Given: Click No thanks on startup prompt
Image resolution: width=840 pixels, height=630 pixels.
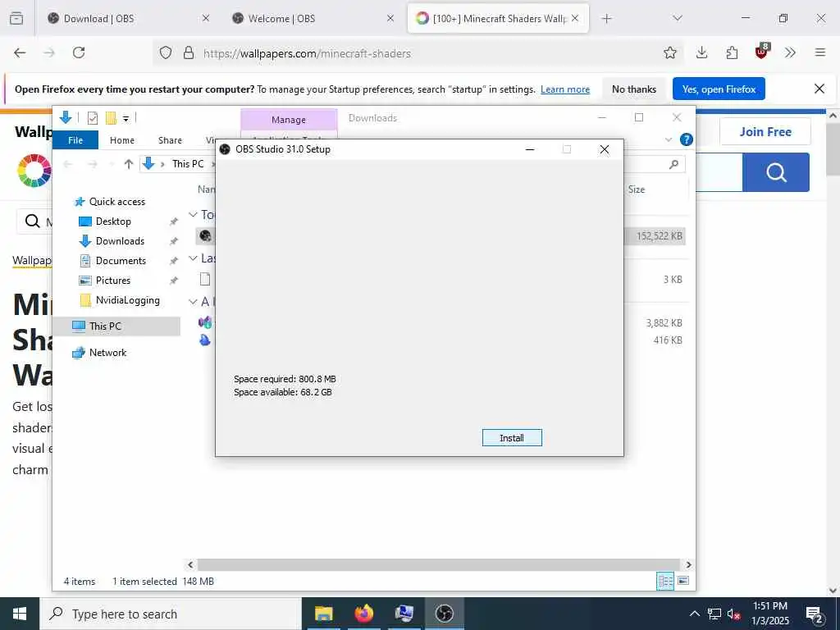Looking at the screenshot, I should (634, 89).
